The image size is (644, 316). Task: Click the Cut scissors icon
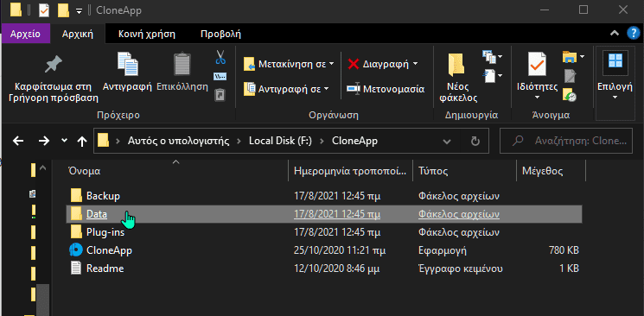coord(220,57)
